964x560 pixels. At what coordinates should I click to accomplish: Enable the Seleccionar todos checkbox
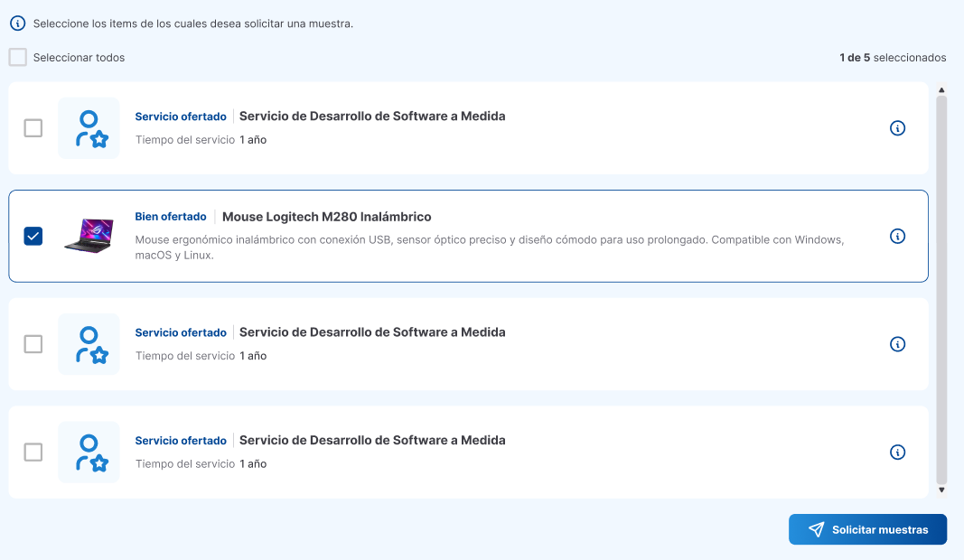[17, 57]
